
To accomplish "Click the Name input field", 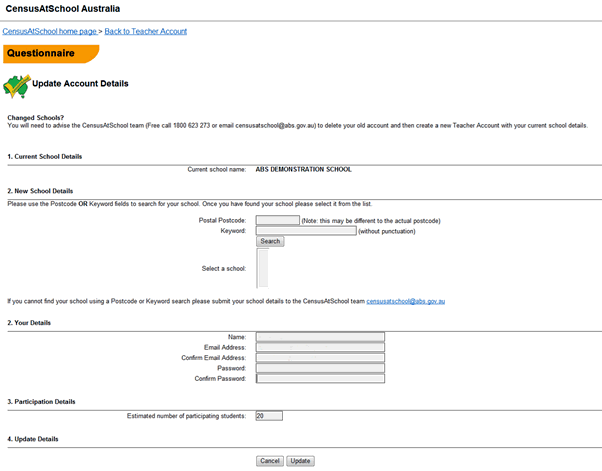I will pyautogui.click(x=320, y=337).
